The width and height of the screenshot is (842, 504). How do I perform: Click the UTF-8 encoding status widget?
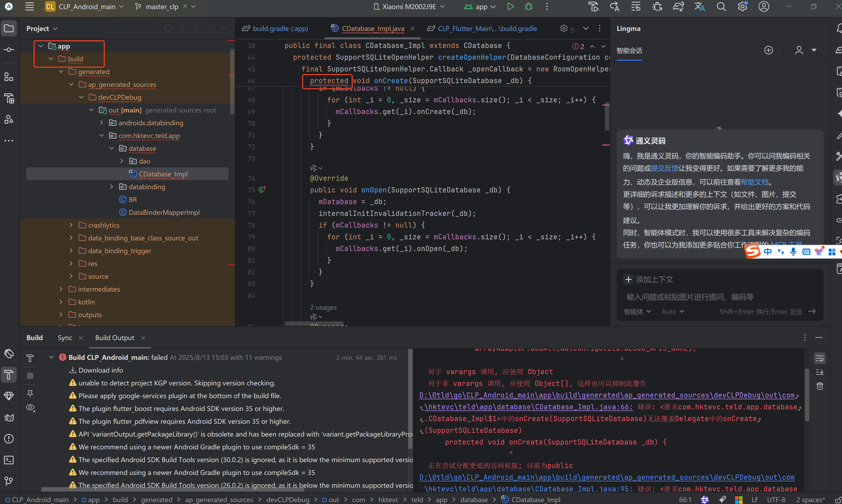776,499
